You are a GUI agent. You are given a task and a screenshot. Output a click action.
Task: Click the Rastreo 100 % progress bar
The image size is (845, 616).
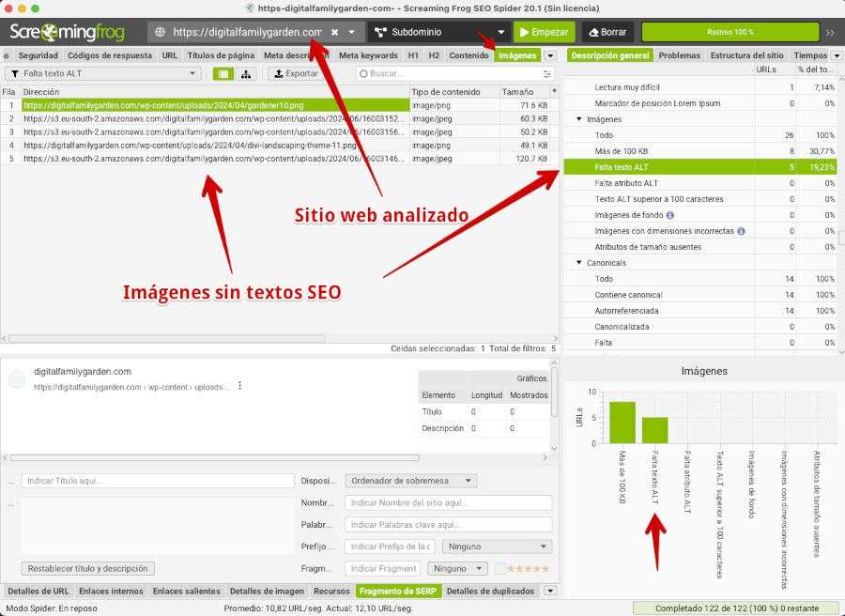coord(730,32)
